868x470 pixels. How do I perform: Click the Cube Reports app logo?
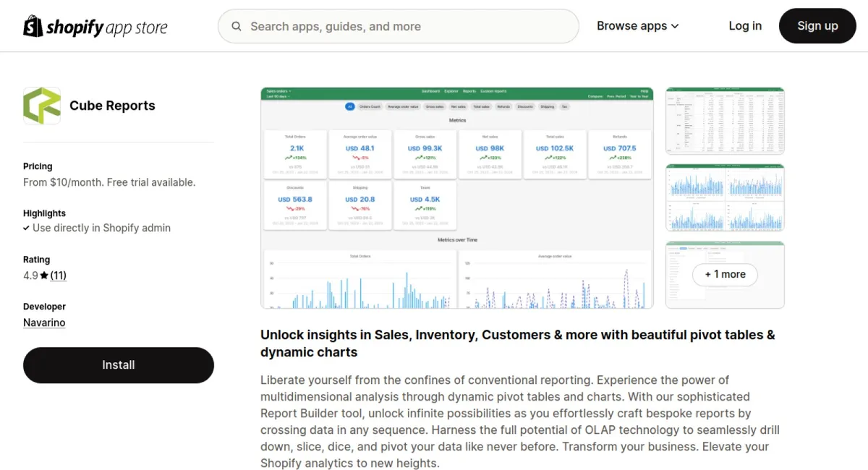42,106
